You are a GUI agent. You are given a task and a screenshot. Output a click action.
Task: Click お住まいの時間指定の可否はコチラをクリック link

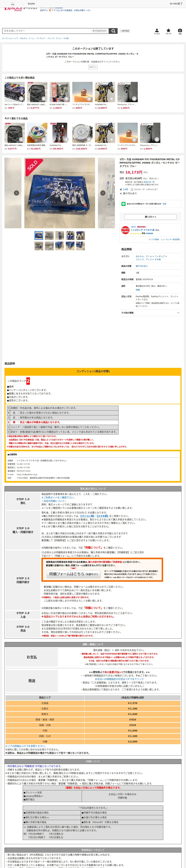(x=119, y=679)
